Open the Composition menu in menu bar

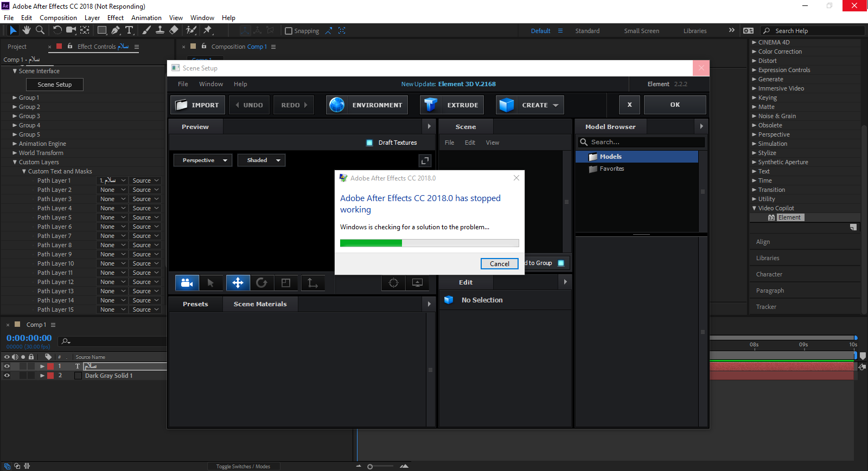point(58,18)
